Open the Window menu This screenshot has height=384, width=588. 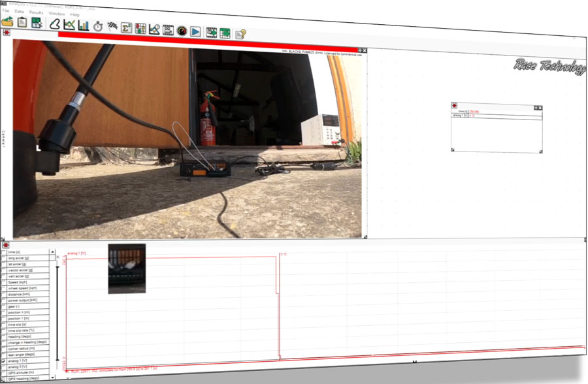57,13
